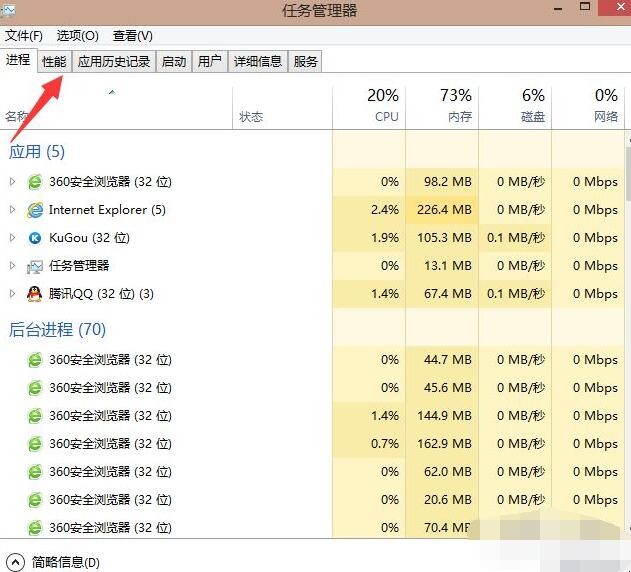The height and width of the screenshot is (572, 631).
Task: Switch to the 用户 tab
Action: pyautogui.click(x=210, y=62)
